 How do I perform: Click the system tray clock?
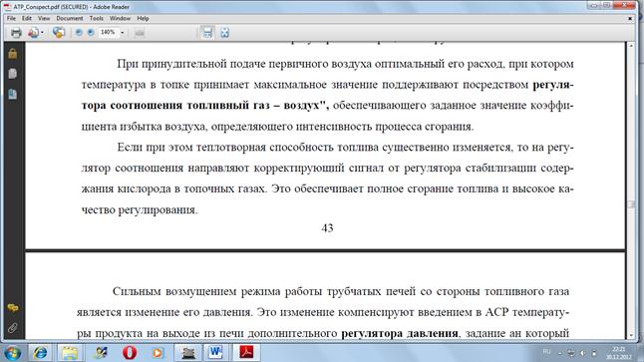pyautogui.click(x=619, y=353)
